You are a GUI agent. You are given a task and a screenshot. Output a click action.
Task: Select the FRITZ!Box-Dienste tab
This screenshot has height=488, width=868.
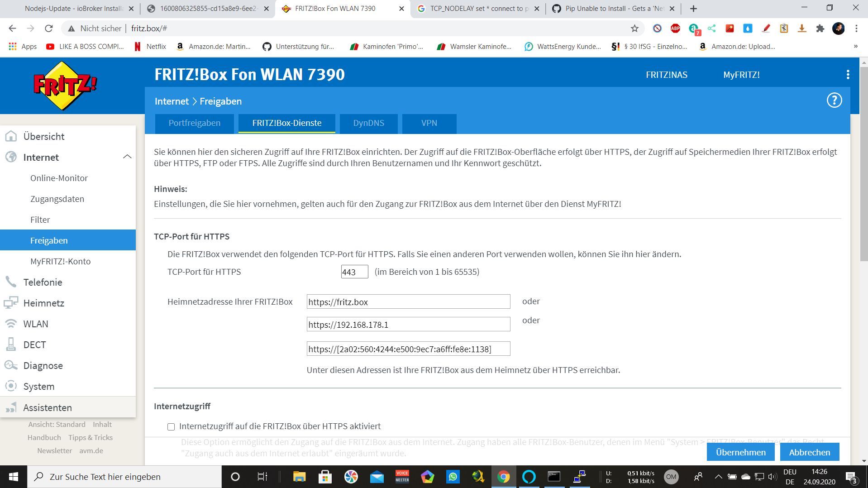(287, 123)
